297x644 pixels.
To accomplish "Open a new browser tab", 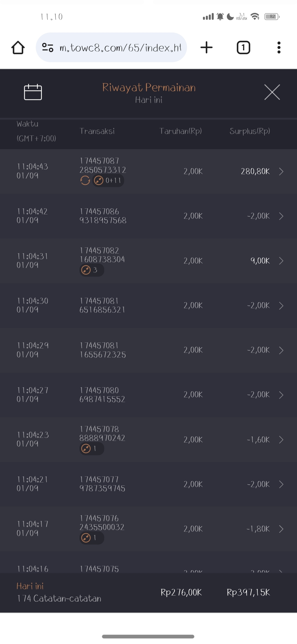I will coord(207,48).
